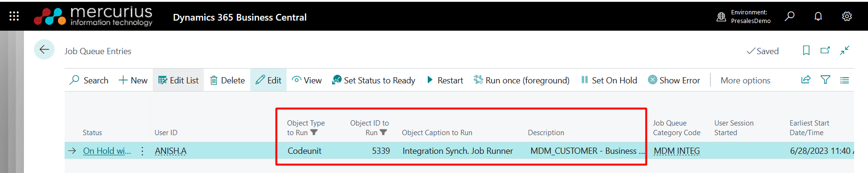Open the On Hold status link

107,151
